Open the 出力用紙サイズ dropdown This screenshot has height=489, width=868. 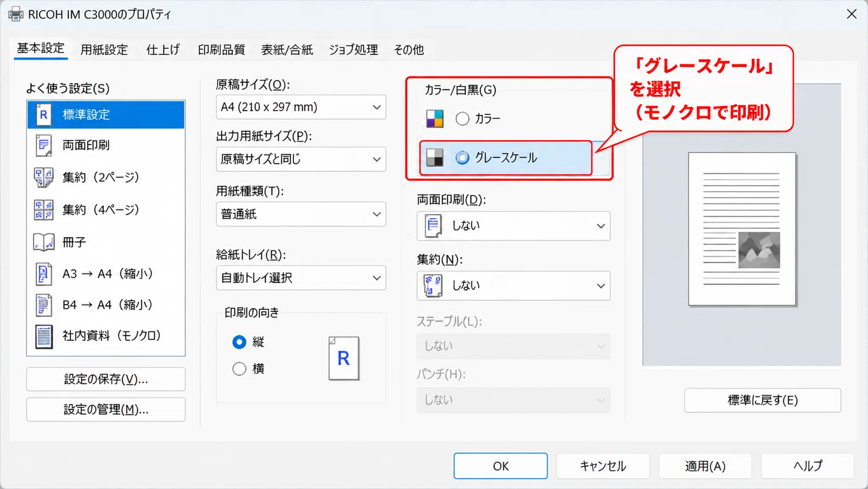301,159
